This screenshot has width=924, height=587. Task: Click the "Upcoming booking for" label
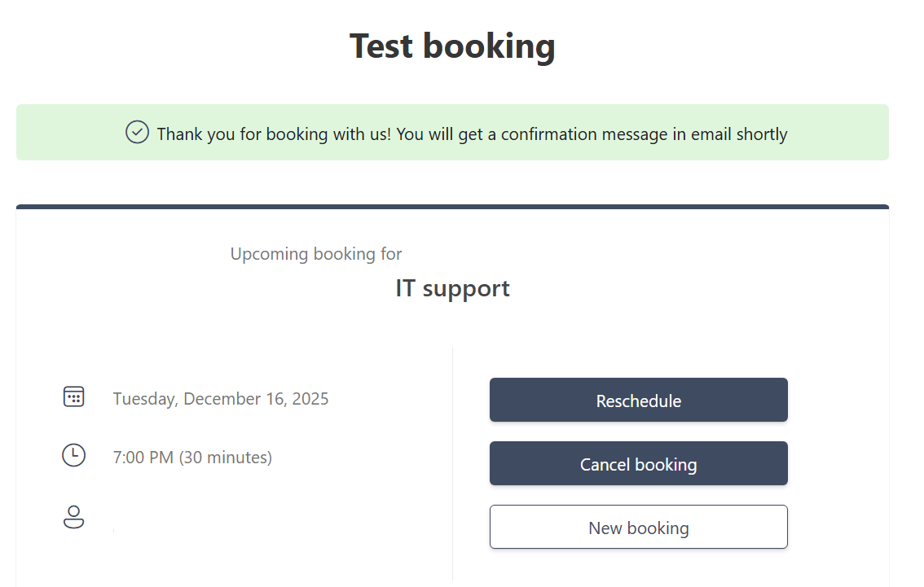coord(316,254)
